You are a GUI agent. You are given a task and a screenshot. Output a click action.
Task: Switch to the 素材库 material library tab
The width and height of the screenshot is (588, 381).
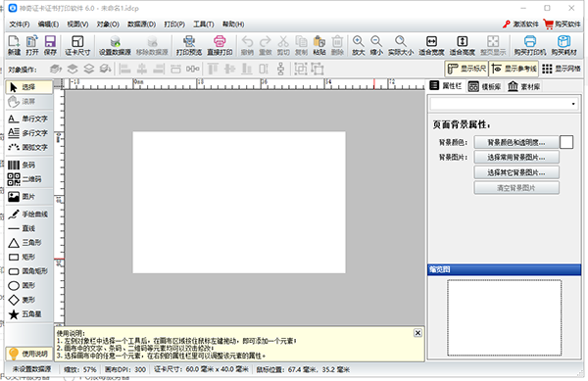(x=524, y=86)
